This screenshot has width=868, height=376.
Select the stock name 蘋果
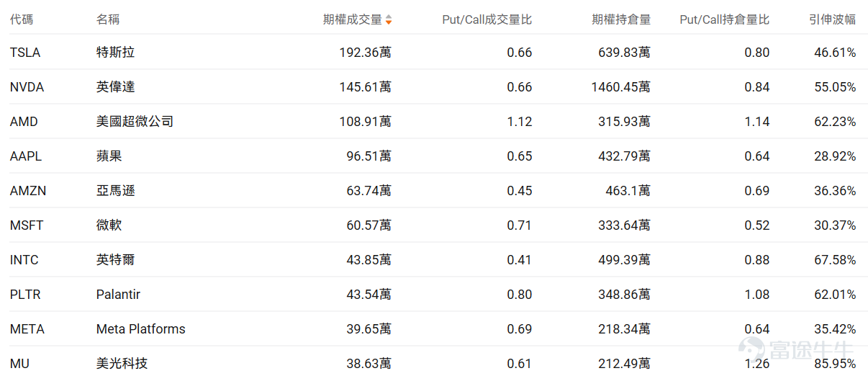[x=109, y=156]
